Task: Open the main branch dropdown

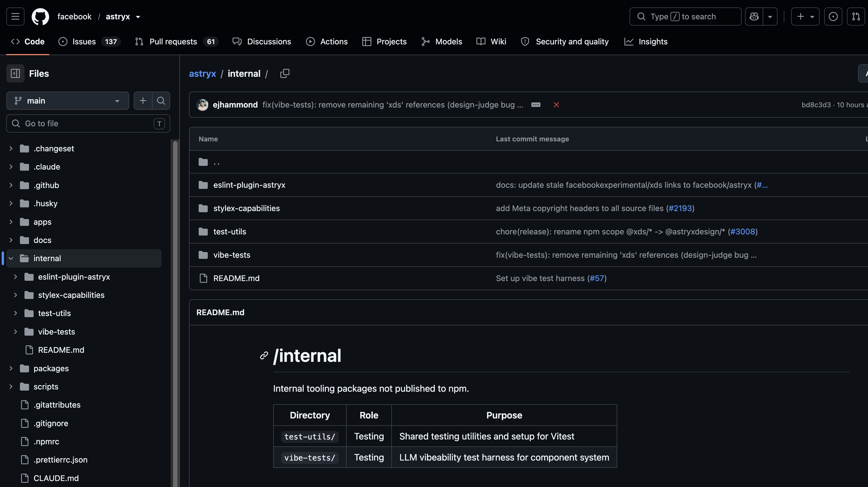Action: (x=67, y=101)
